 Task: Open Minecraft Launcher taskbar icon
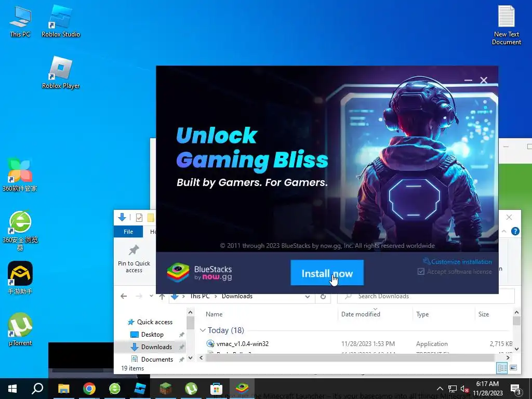click(x=166, y=389)
